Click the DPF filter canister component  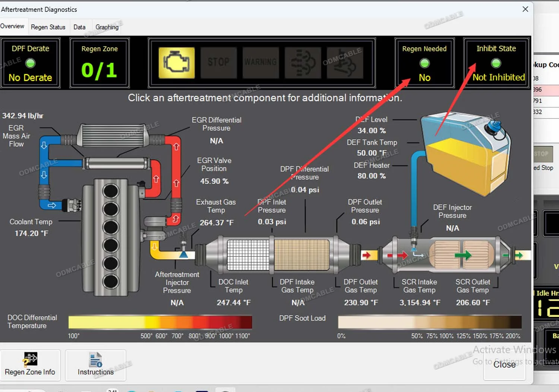click(278, 255)
